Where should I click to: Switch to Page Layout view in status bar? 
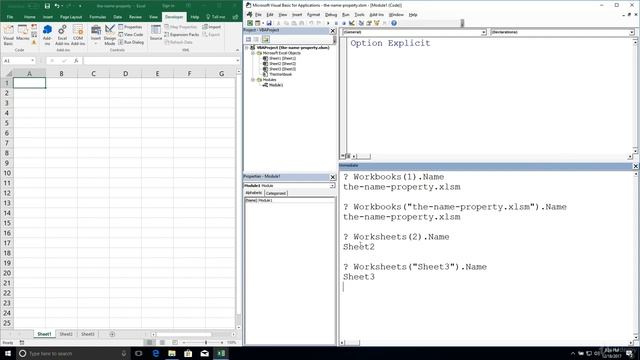click(x=162, y=342)
